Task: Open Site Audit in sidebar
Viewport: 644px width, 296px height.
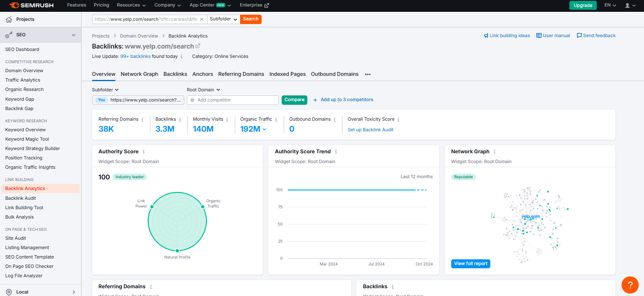Action: click(x=15, y=239)
